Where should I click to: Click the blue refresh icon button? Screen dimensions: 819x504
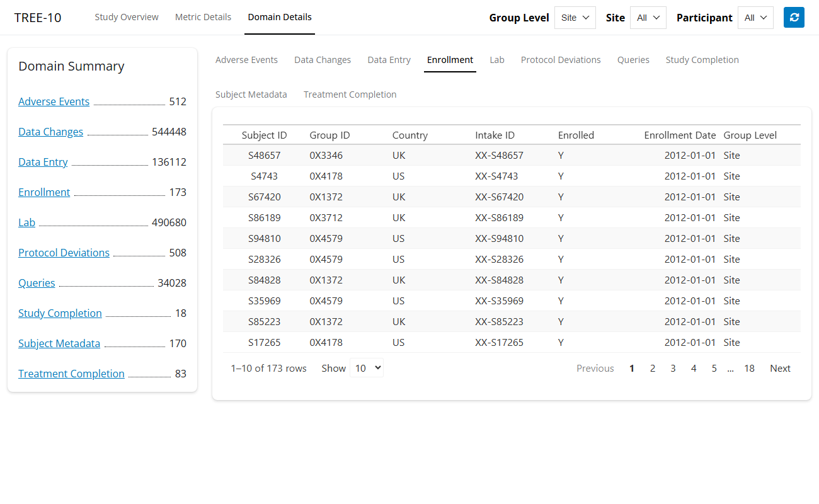coord(794,18)
